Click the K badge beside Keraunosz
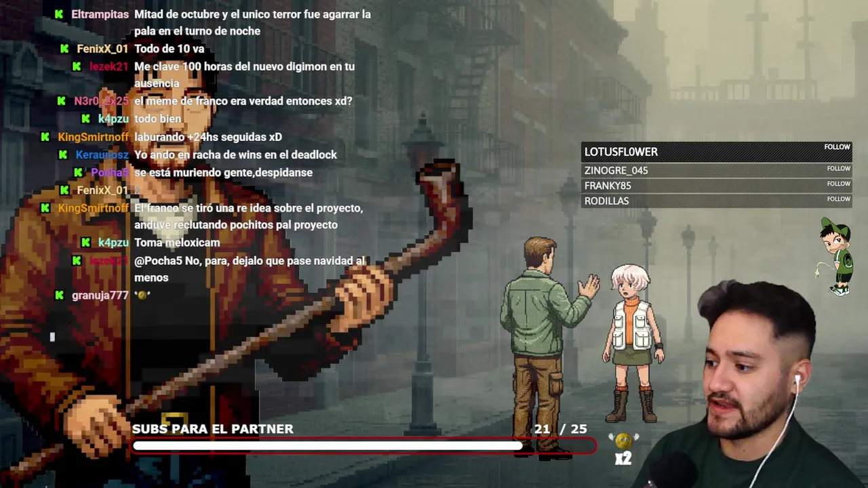This screenshot has height=488, width=868. click(63, 155)
